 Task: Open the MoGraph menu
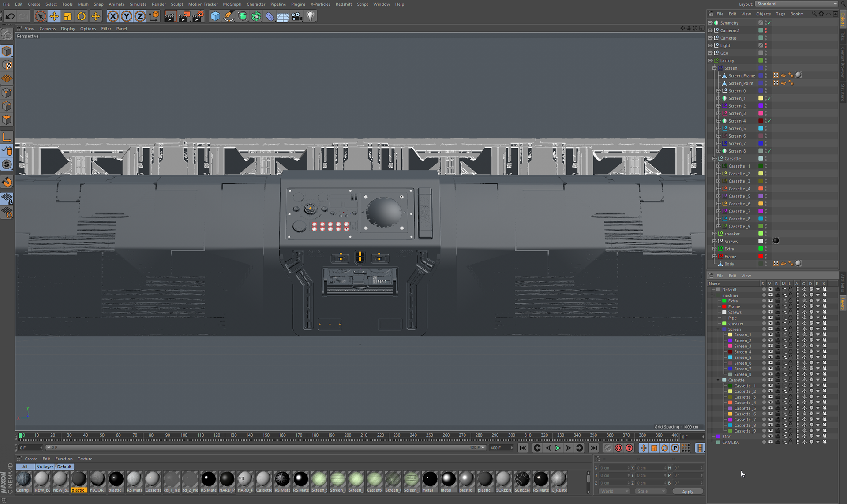(x=232, y=4)
